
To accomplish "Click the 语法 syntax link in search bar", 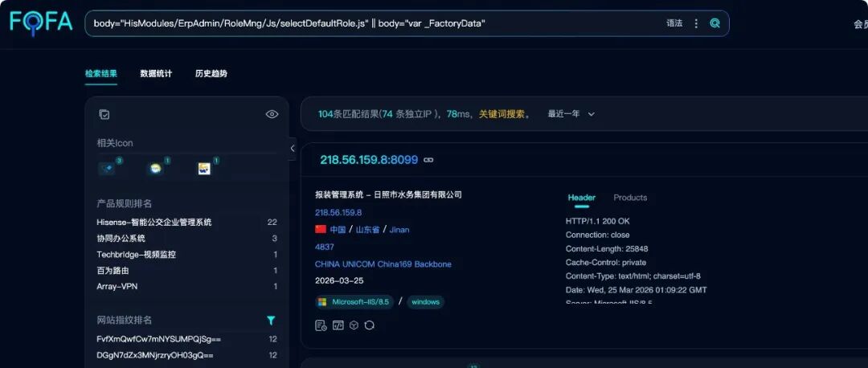I will point(674,23).
